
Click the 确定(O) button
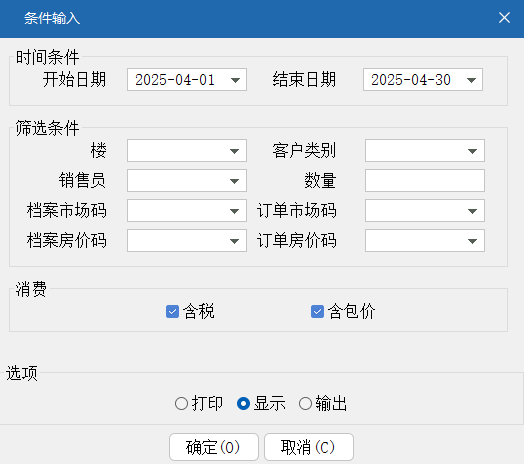214,447
